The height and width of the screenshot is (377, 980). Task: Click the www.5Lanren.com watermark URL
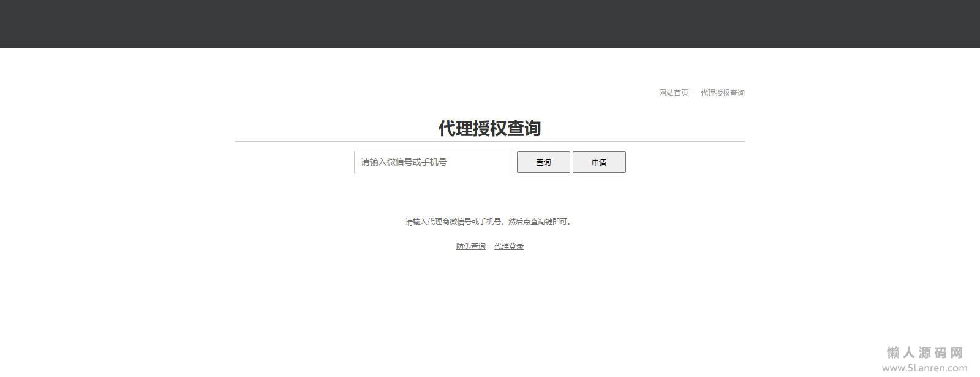(x=925, y=368)
